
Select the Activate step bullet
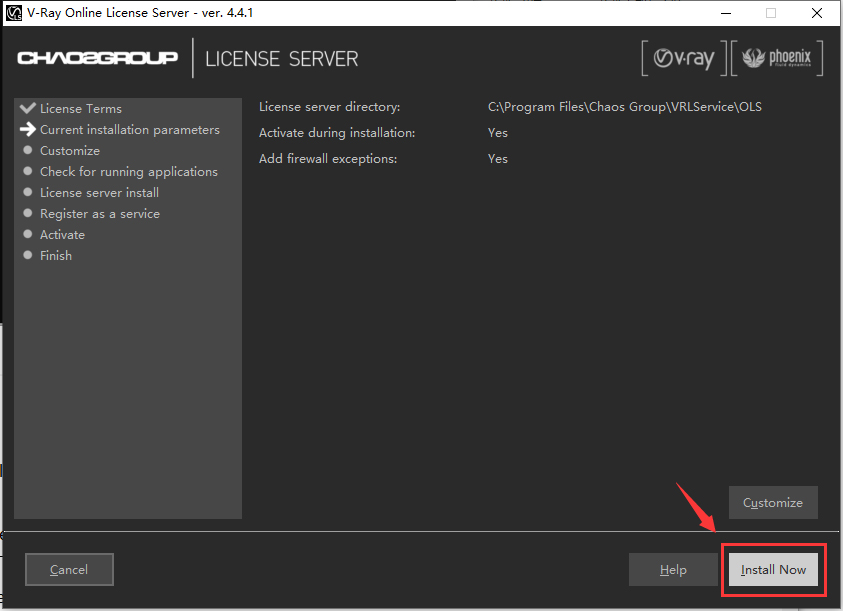click(28, 234)
